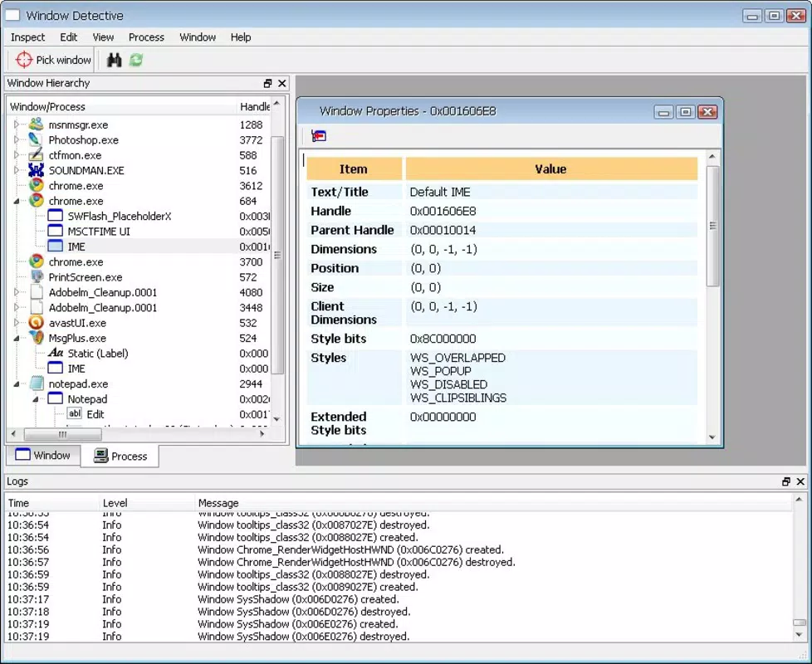Screen dimensions: 812x664
Task: Close the Logs panel
Action: point(800,482)
